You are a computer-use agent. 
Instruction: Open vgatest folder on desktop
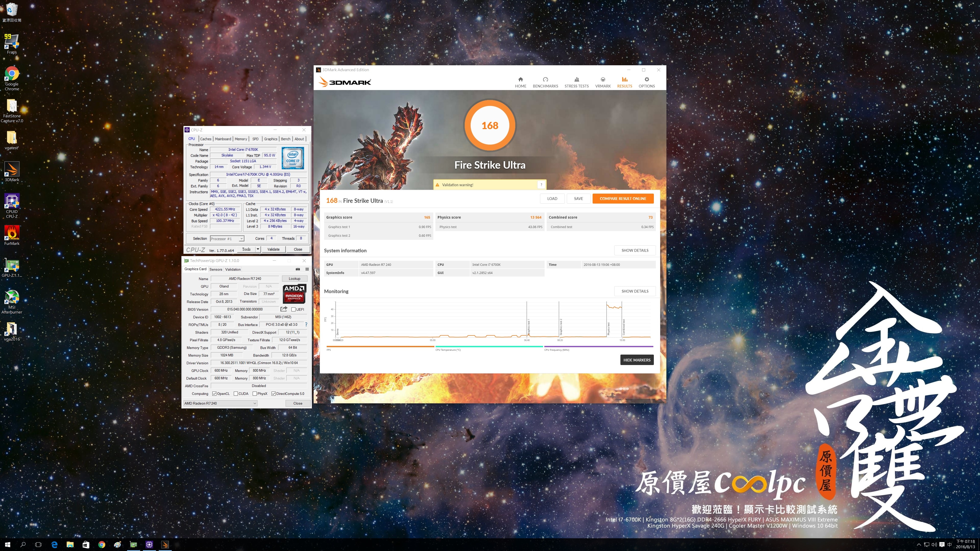point(12,140)
